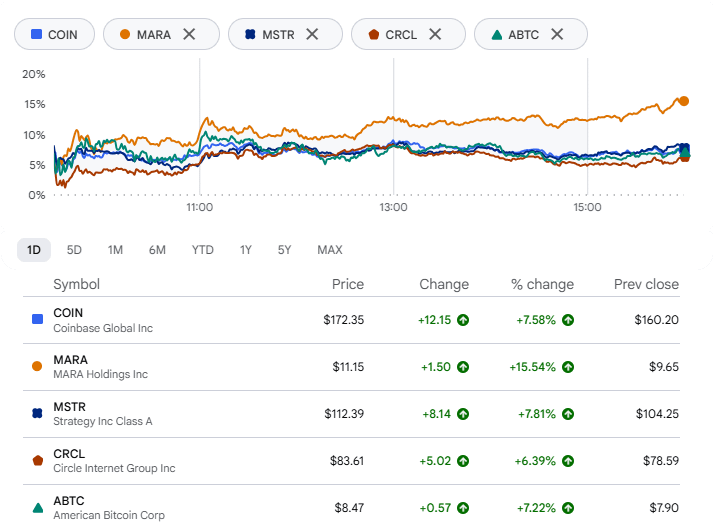Click the 13:00 gridline on the chart
Viewport: 716px width, 532px height.
click(x=394, y=126)
